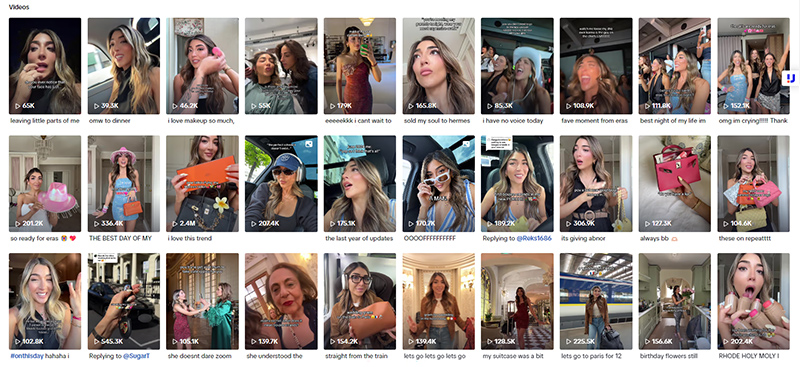Viewport: 800px width, 367px height.
Task: Open the 'omw to dinner' video
Action: (x=123, y=66)
